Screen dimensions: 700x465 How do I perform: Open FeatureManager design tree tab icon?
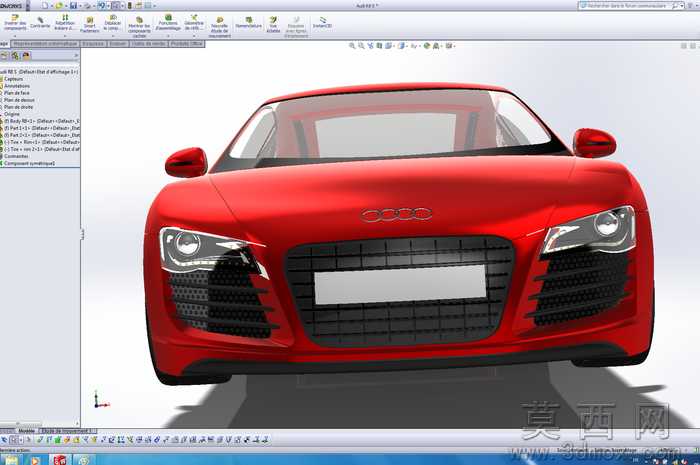pyautogui.click(x=4, y=56)
